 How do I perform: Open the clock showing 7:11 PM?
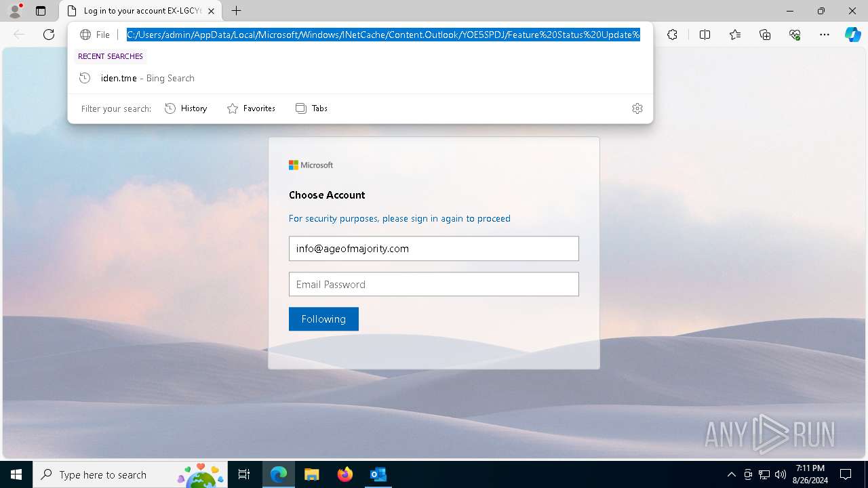pyautogui.click(x=810, y=474)
